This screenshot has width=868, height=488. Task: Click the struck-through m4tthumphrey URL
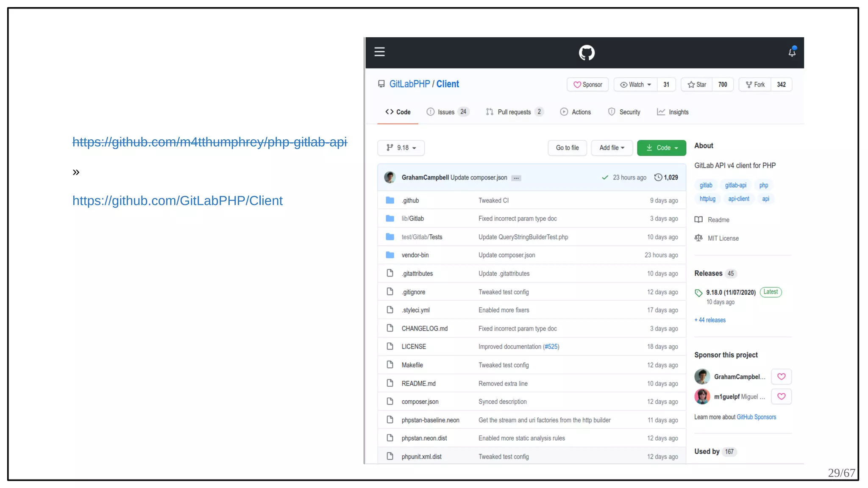pyautogui.click(x=210, y=142)
